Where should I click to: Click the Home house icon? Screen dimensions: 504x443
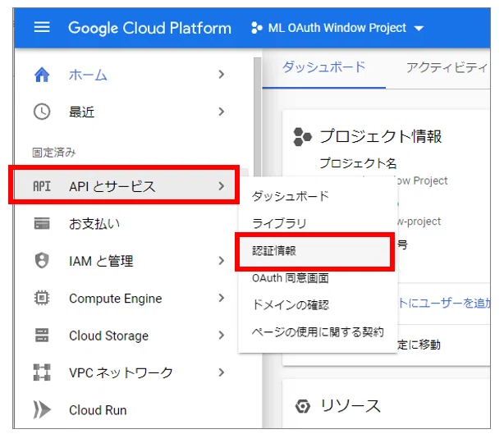pos(42,75)
